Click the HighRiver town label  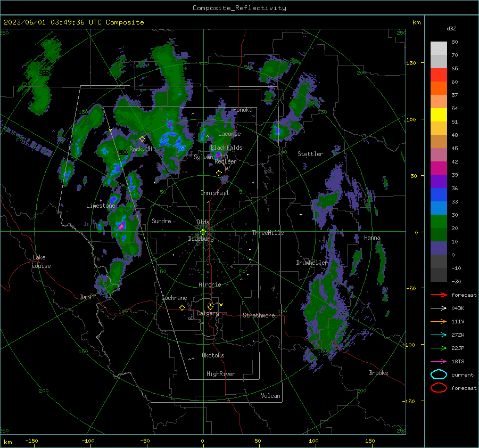[220, 374]
